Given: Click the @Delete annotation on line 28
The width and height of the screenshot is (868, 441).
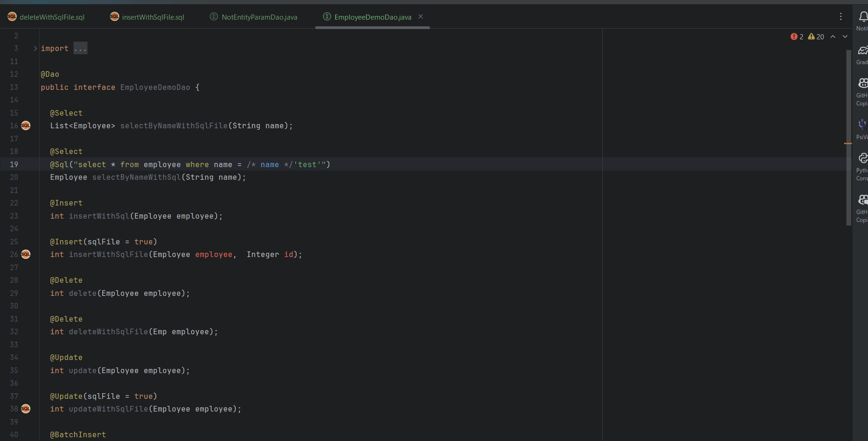Looking at the screenshot, I should (66, 280).
